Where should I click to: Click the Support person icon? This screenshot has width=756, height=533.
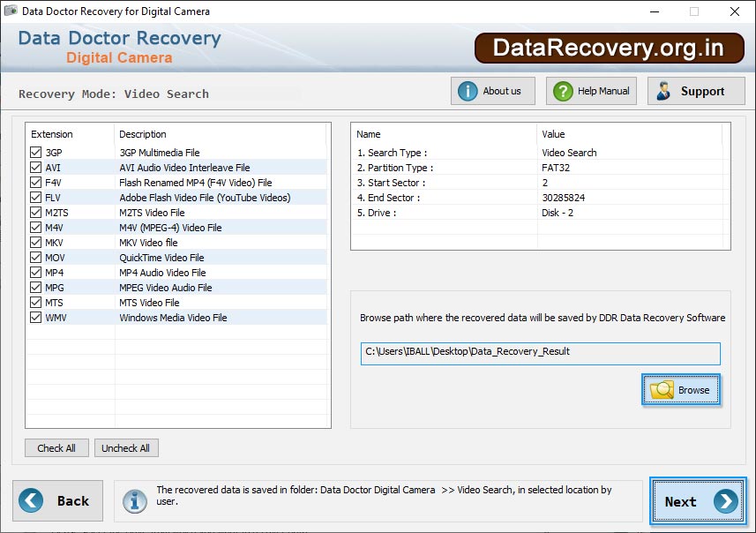[x=663, y=91]
